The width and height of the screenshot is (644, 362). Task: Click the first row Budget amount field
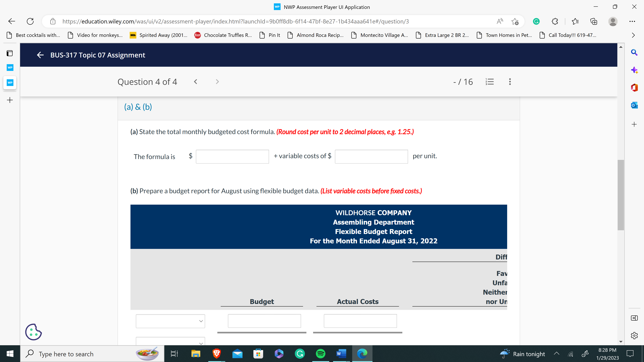(x=264, y=321)
